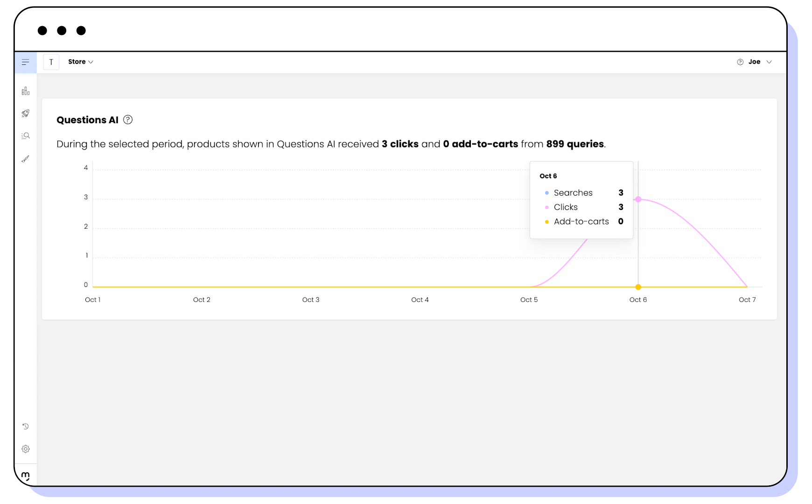Viewport: 812px width, 504px height.
Task: Click the Searches entry in tooltip
Action: coord(584,193)
